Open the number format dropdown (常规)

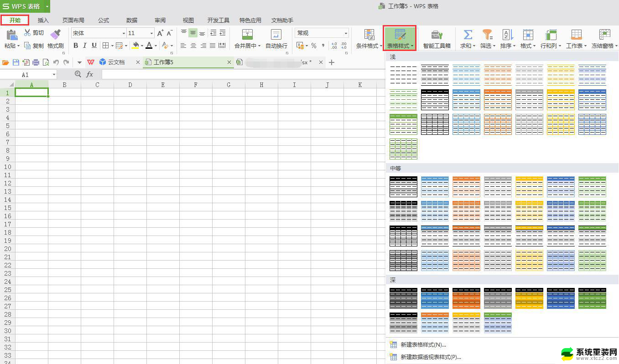pyautogui.click(x=346, y=33)
